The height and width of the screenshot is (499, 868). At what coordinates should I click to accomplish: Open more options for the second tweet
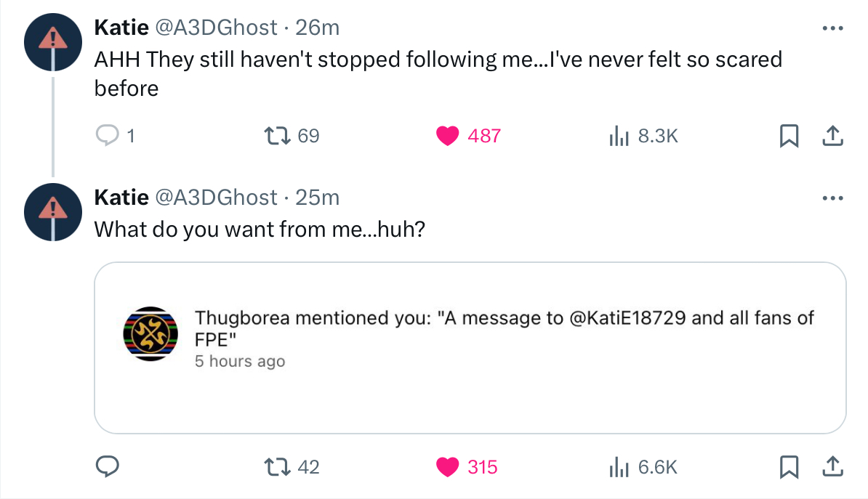pyautogui.click(x=832, y=198)
